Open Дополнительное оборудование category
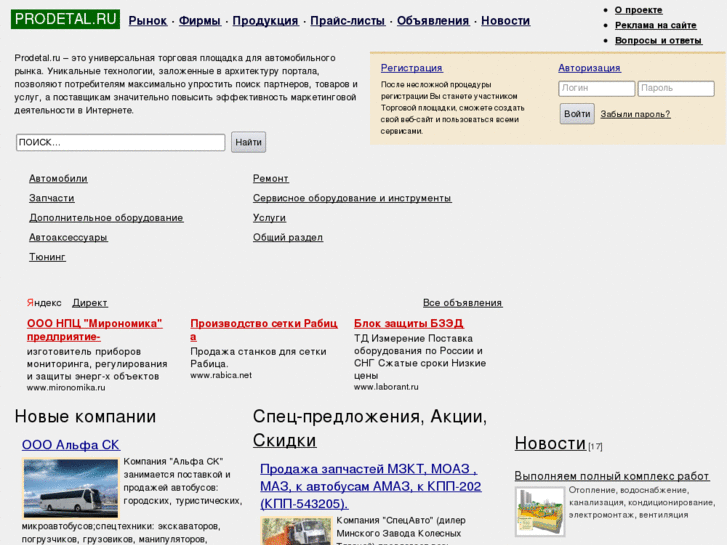 click(106, 218)
